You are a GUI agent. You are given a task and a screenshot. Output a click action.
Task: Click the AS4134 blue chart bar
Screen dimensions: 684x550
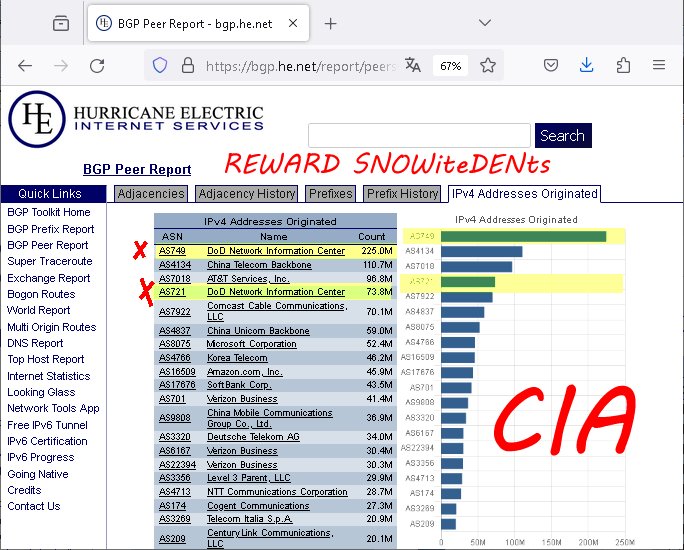click(x=482, y=251)
